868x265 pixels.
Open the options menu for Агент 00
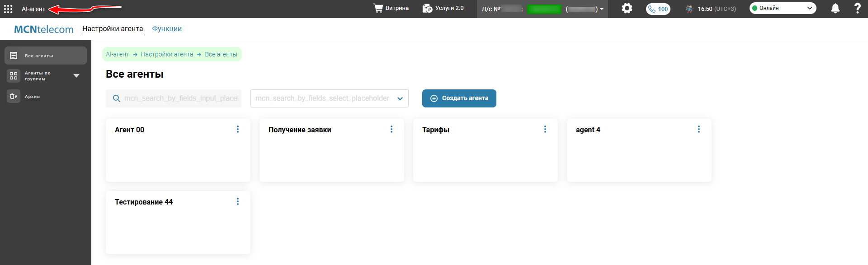pos(238,129)
